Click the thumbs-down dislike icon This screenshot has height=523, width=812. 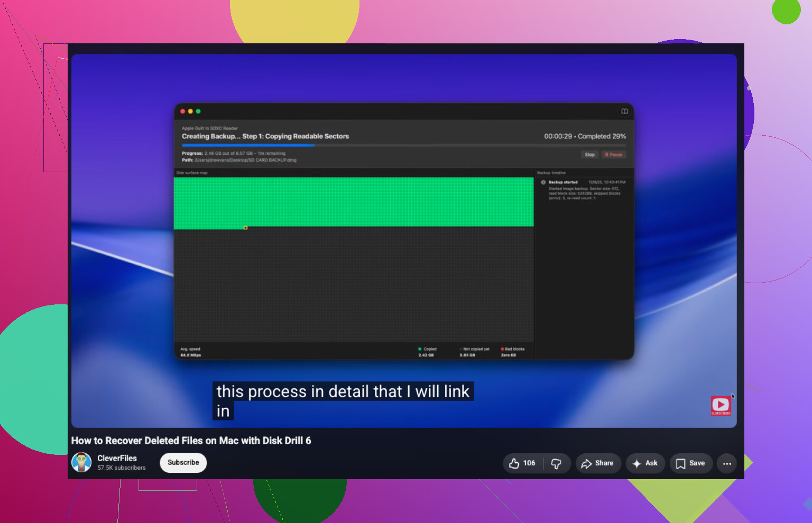click(x=557, y=463)
